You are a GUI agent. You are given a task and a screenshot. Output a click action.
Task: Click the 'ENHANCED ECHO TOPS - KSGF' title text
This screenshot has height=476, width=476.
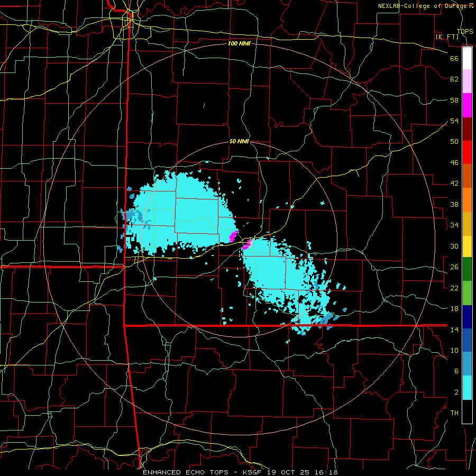click(x=203, y=472)
